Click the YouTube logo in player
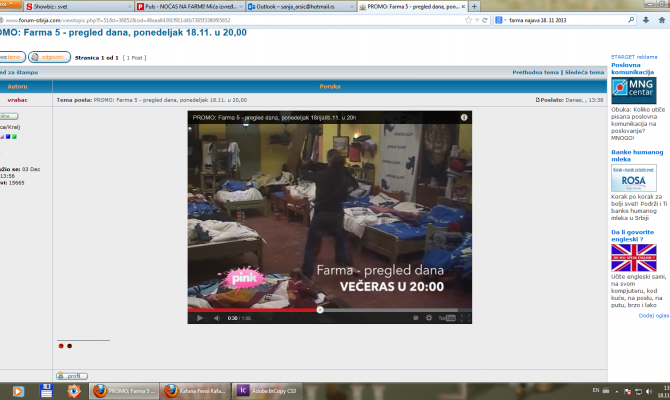This screenshot has height=400, width=670. coord(447,317)
